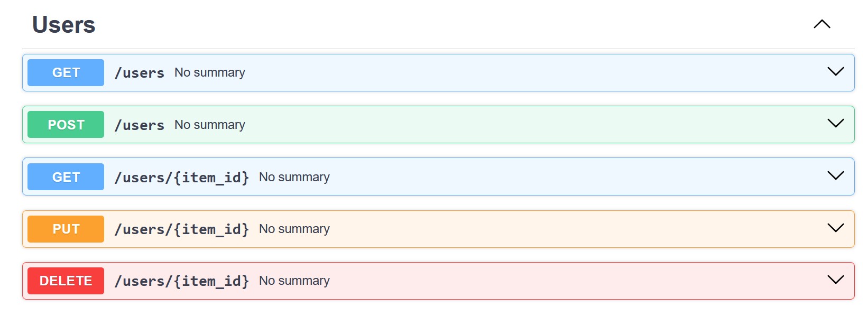The height and width of the screenshot is (316, 868).
Task: Expand the GET /users endpoint details
Action: pos(835,72)
